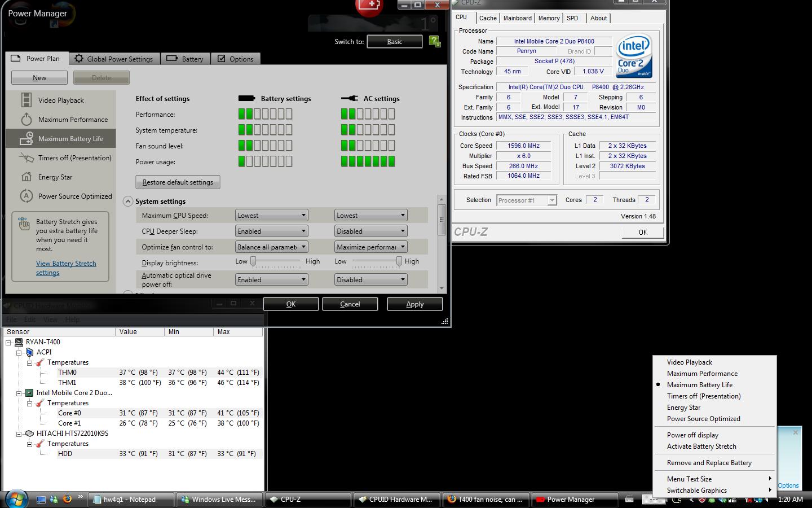Collapse the System settings section

click(128, 202)
